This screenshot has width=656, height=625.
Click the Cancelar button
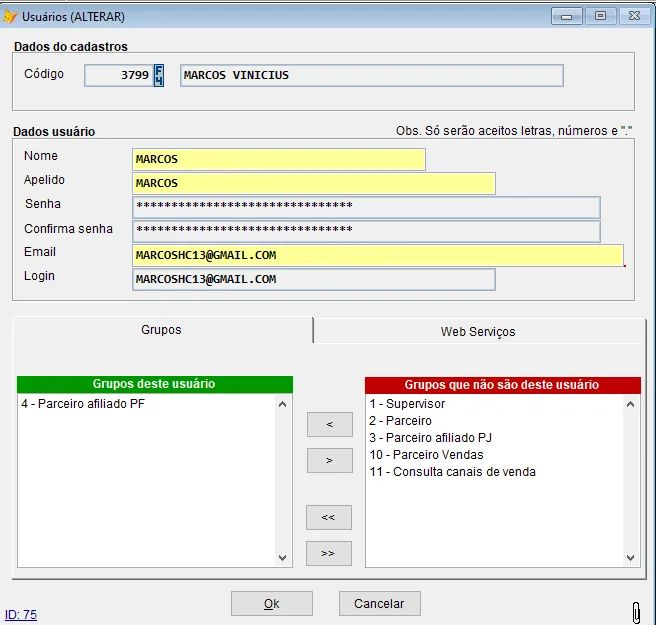click(379, 604)
